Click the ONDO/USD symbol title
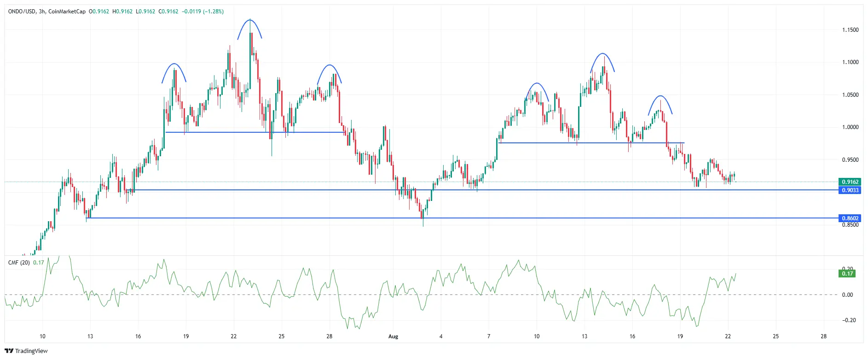The width and height of the screenshot is (868, 359). (22, 12)
